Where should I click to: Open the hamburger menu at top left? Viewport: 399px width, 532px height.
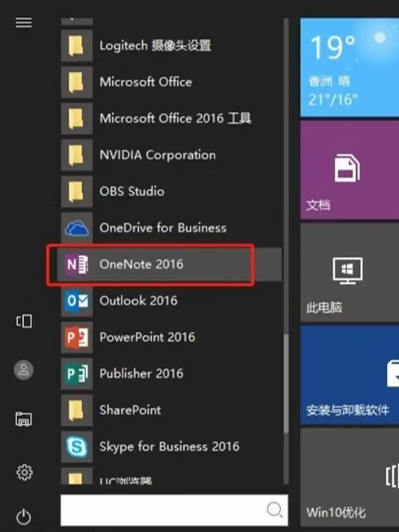[23, 22]
